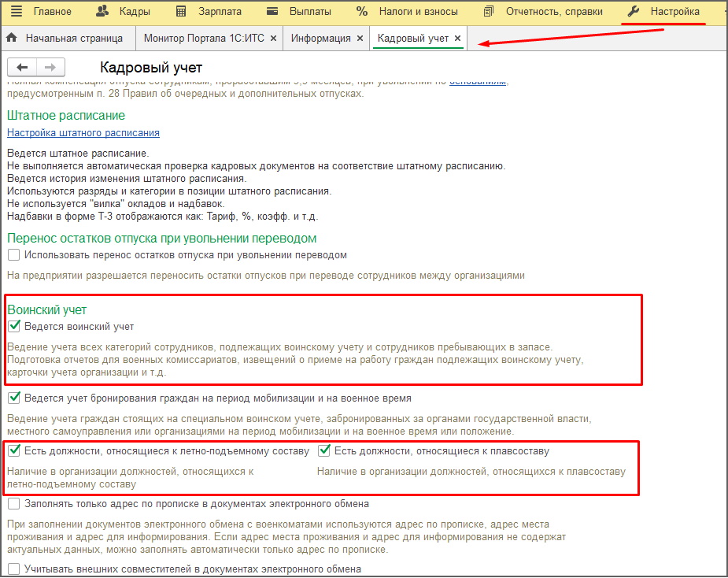The height and width of the screenshot is (578, 728).
Task: Go forward with the right arrow button
Action: tap(50, 68)
